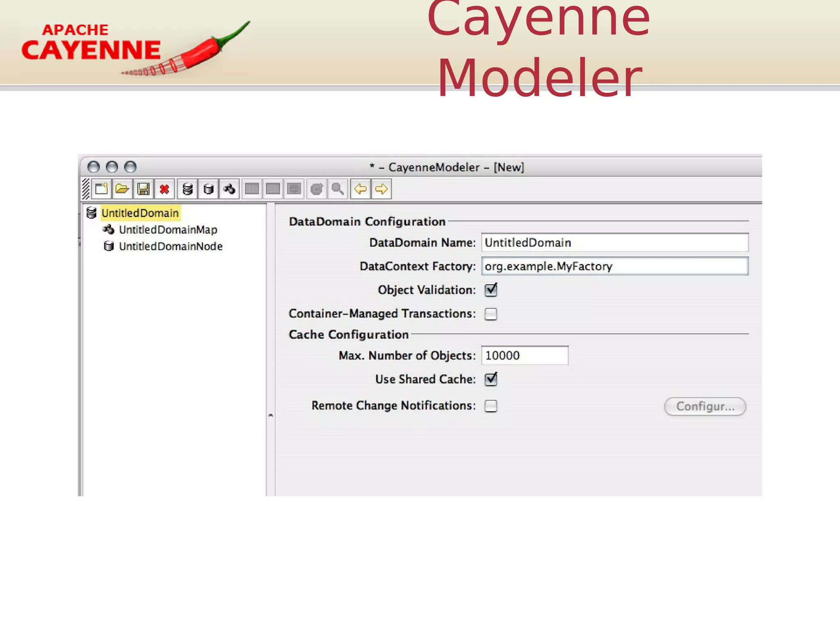This screenshot has height=630, width=840.
Task: Click the DataDomain Configuration heading
Action: [x=367, y=221]
